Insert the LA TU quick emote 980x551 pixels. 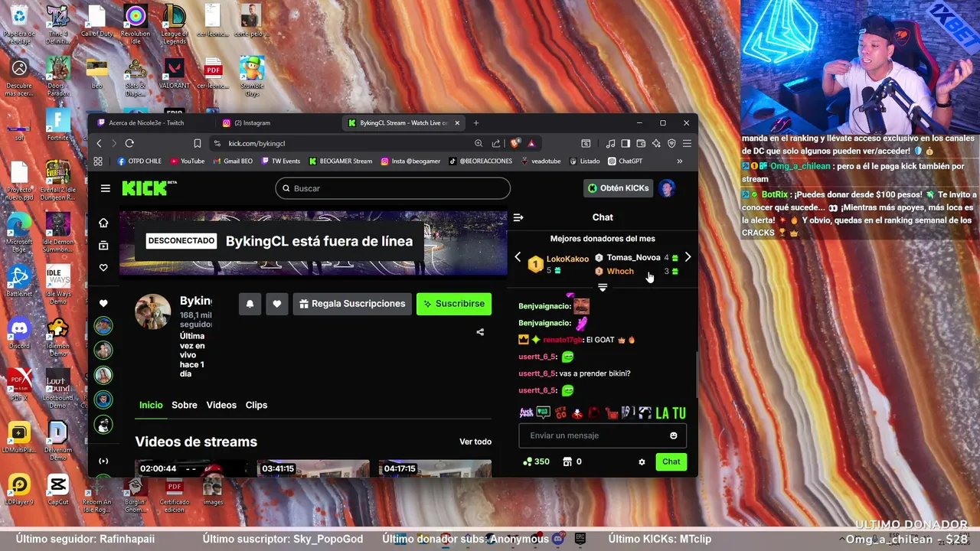pyautogui.click(x=671, y=413)
